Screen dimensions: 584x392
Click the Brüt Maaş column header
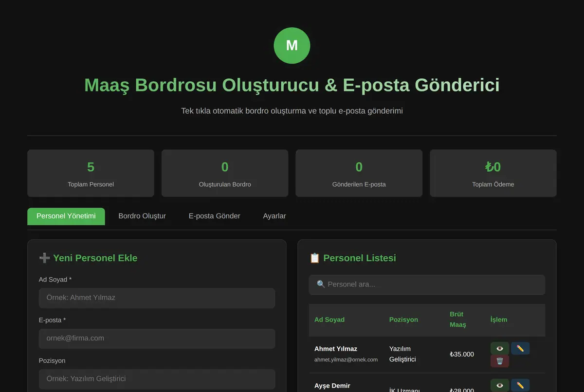pyautogui.click(x=458, y=320)
